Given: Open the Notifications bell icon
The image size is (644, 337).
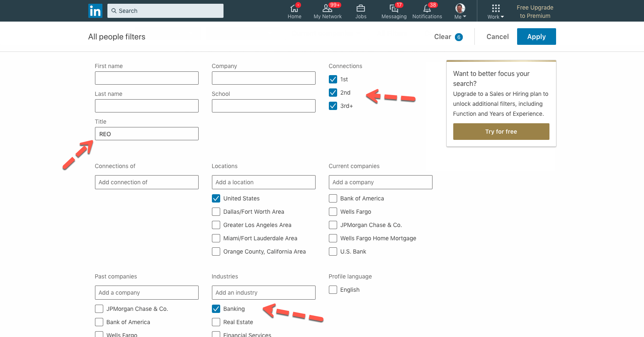Looking at the screenshot, I should [x=427, y=8].
